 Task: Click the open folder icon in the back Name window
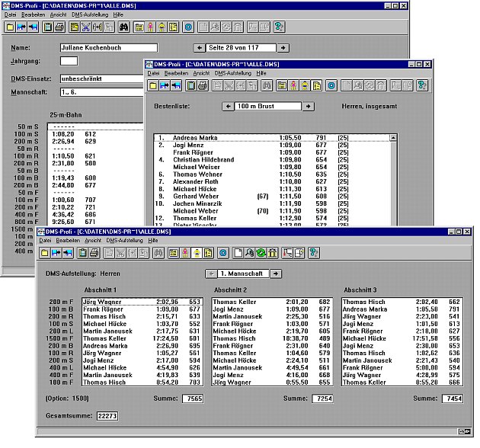(10, 27)
